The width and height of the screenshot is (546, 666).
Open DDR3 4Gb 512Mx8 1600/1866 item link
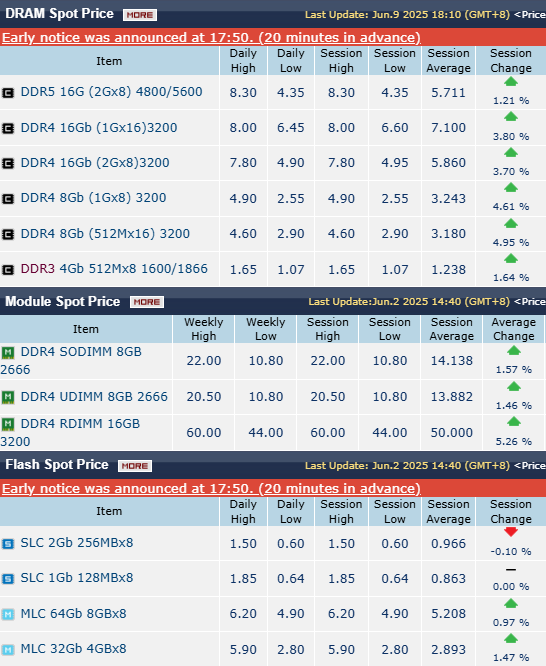[114, 269]
